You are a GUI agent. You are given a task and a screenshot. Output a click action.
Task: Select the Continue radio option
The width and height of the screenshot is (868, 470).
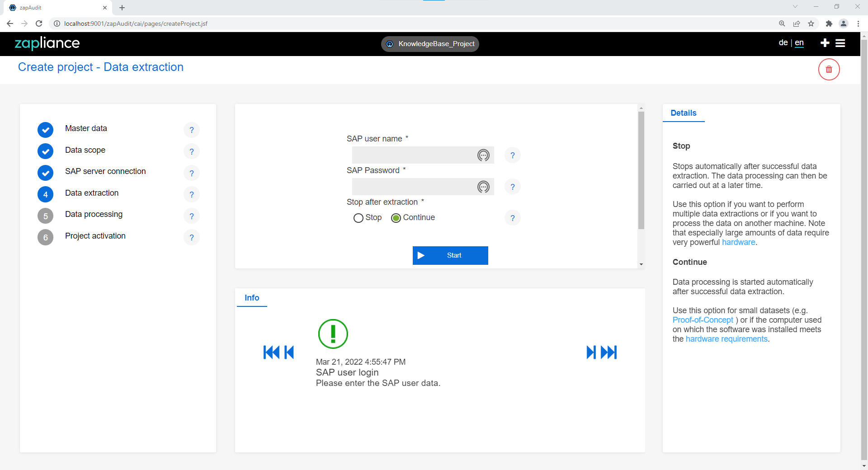tap(396, 218)
